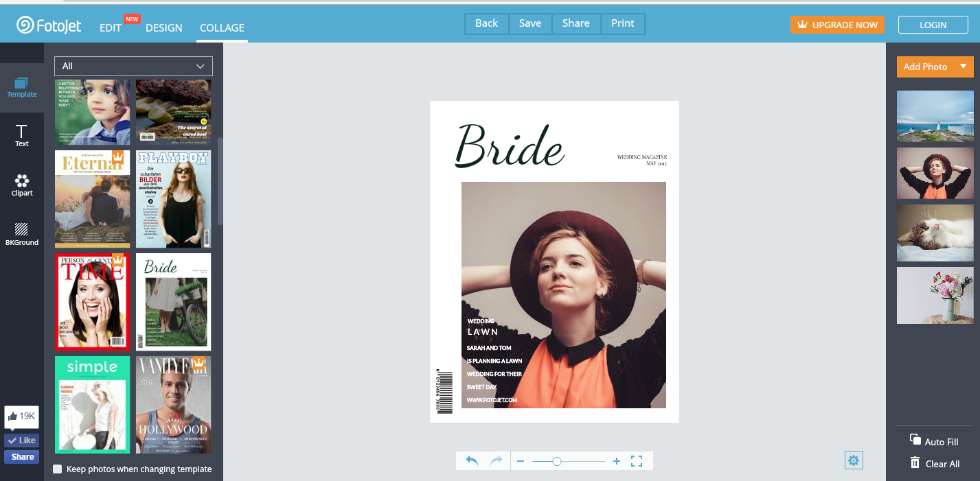This screenshot has height=481, width=980.
Task: Select the cat photo thumbnail
Action: 935,233
